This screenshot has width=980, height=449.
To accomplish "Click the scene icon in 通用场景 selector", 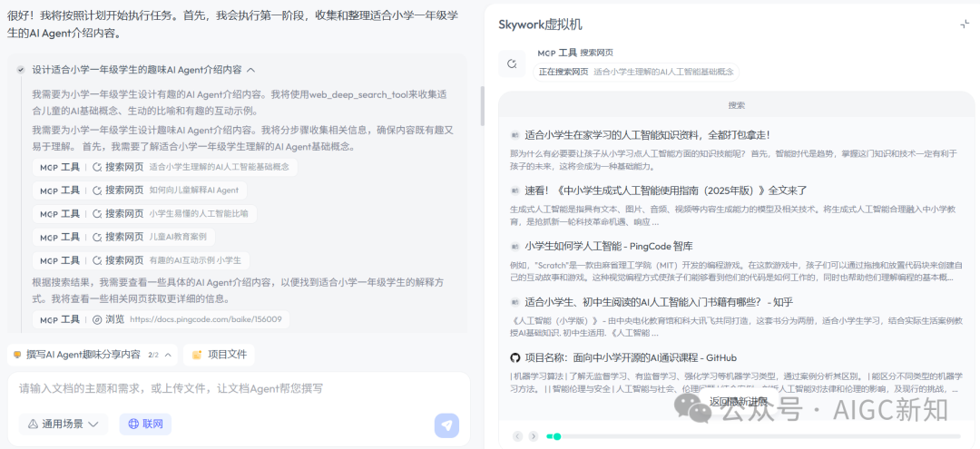I will coord(34,424).
